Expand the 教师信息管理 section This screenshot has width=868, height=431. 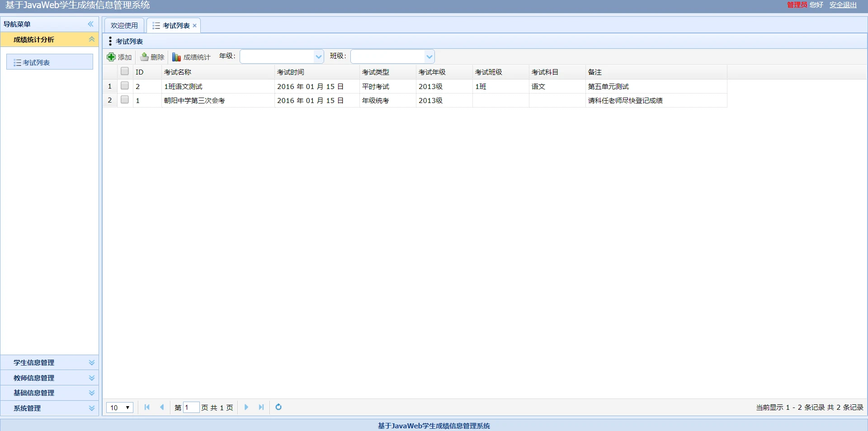92,378
